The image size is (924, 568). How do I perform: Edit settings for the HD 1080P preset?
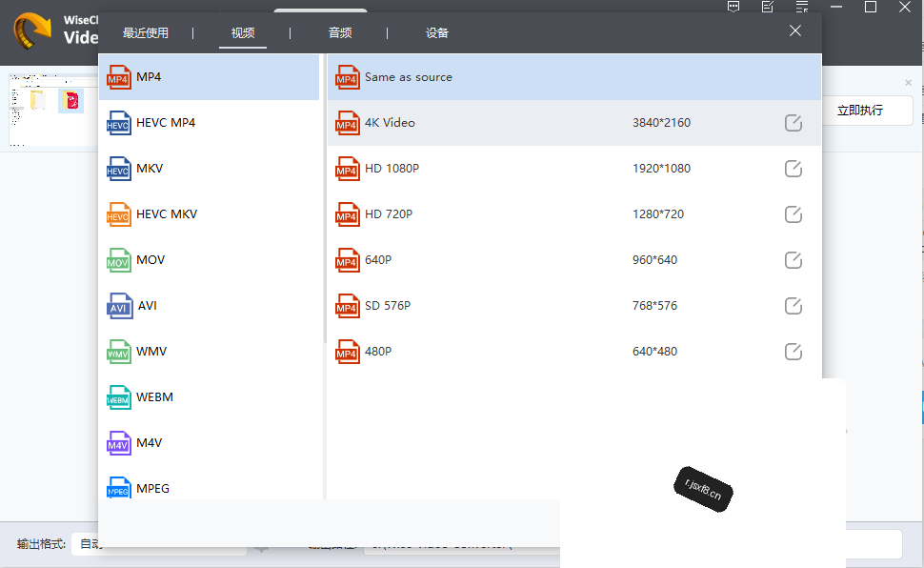tap(793, 169)
